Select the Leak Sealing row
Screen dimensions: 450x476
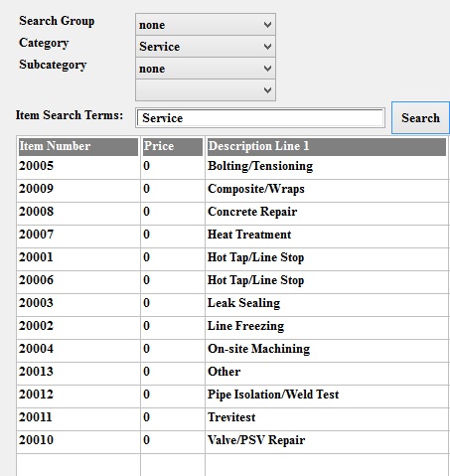coord(232,303)
